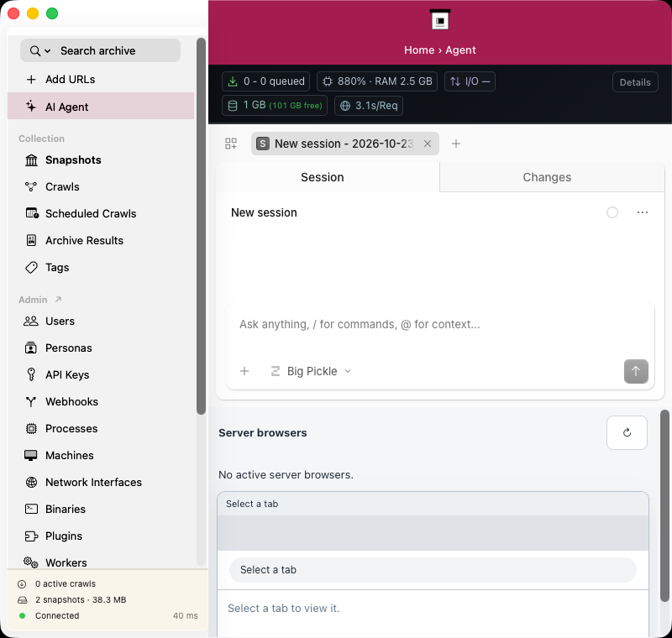Viewport: 672px width, 638px height.
Task: Select AI Agent in the sidebar
Action: click(x=101, y=107)
